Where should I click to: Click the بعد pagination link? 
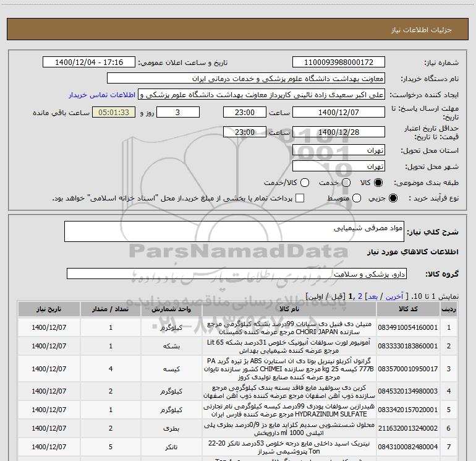[373, 296]
